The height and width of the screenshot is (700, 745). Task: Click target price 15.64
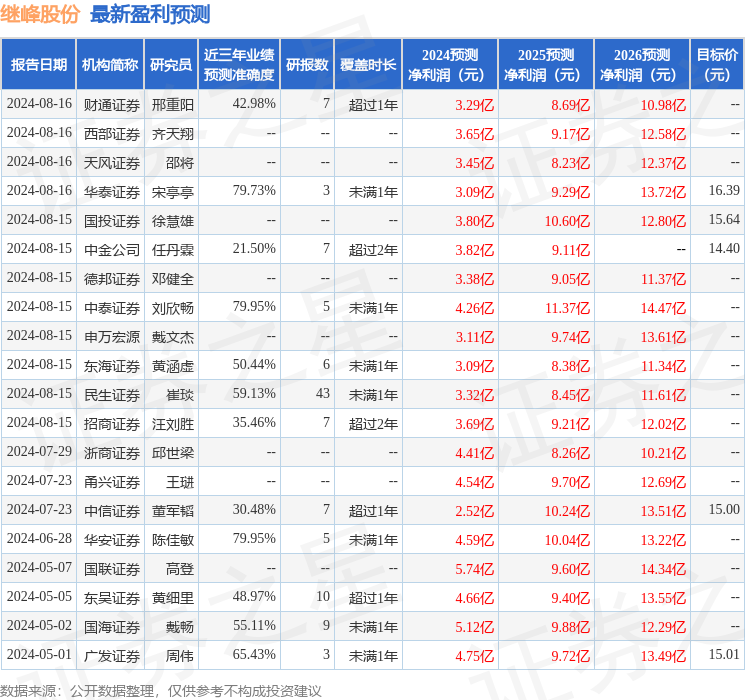pyautogui.click(x=724, y=219)
